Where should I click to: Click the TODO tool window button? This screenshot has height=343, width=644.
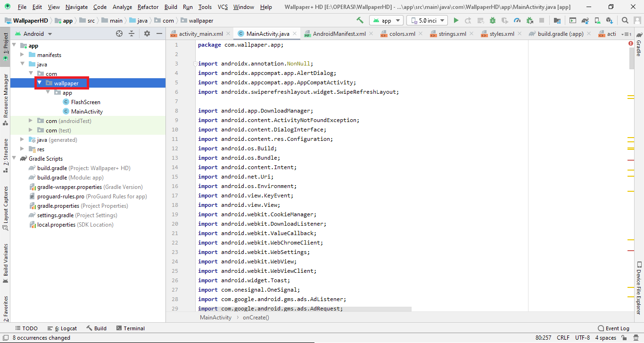coord(26,328)
